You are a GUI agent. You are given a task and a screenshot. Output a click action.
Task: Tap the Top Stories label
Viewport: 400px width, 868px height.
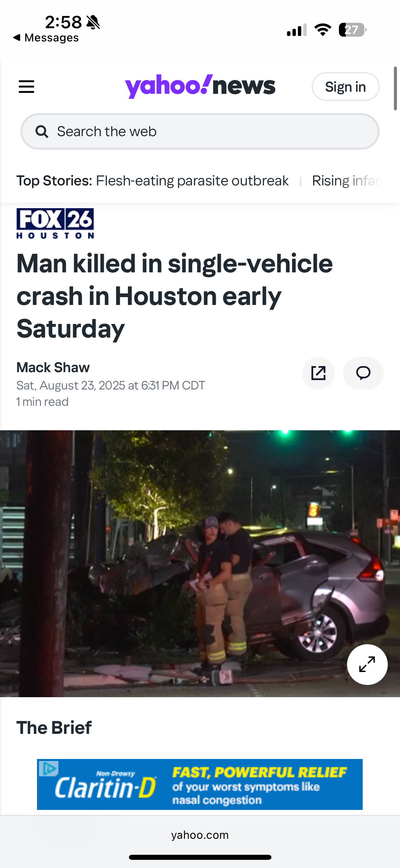(54, 181)
